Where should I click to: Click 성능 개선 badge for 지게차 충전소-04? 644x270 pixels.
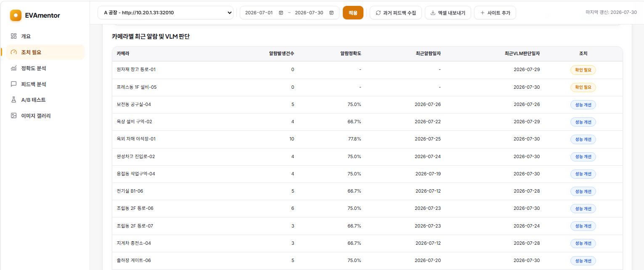[583, 243]
